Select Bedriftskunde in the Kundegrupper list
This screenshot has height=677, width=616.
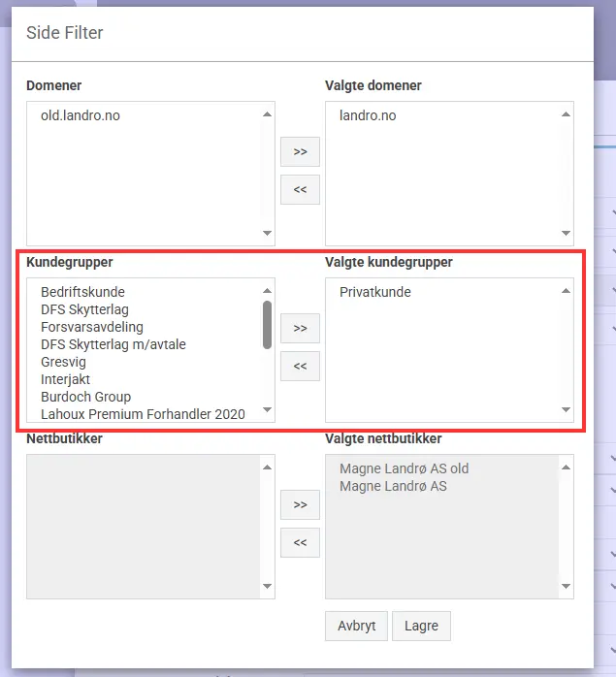pos(82,292)
